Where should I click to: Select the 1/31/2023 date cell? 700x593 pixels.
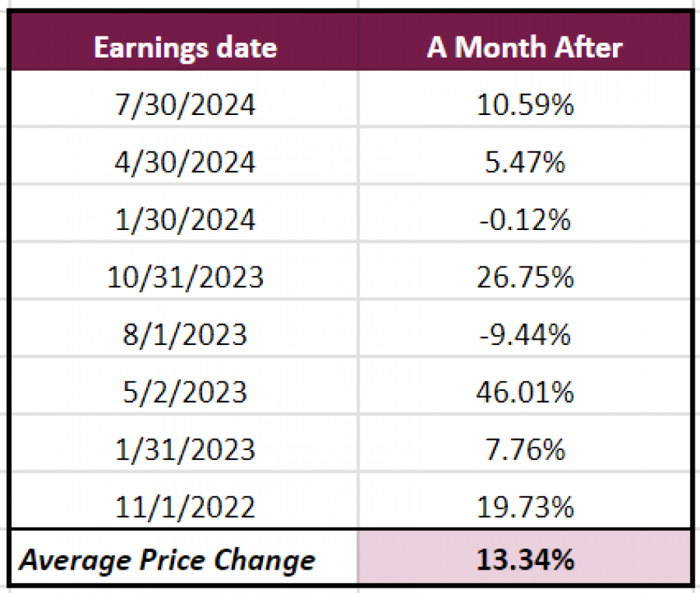[185, 449]
